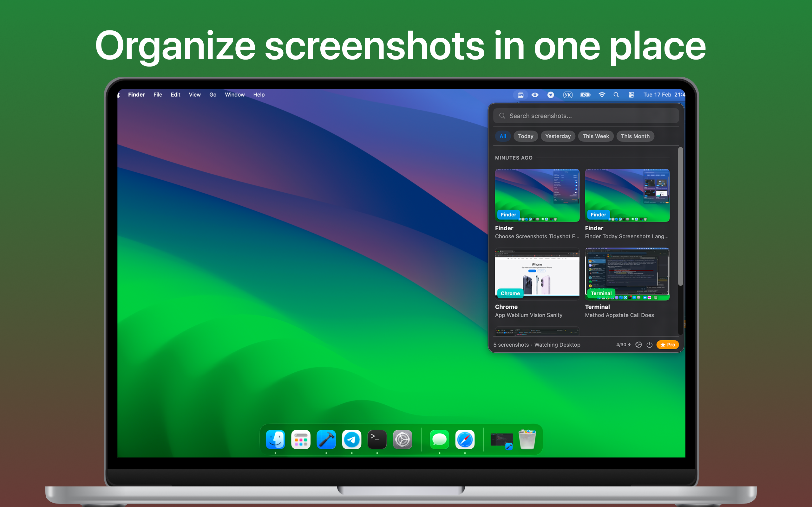
Task: Open the Go menu
Action: point(213,94)
